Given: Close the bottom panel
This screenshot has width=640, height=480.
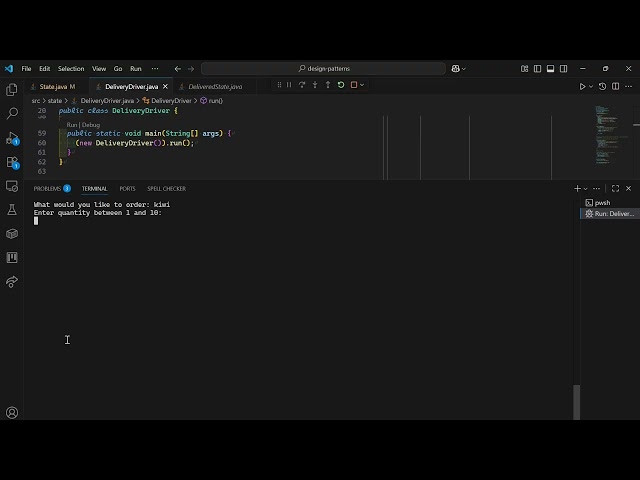Looking at the screenshot, I should tap(629, 189).
